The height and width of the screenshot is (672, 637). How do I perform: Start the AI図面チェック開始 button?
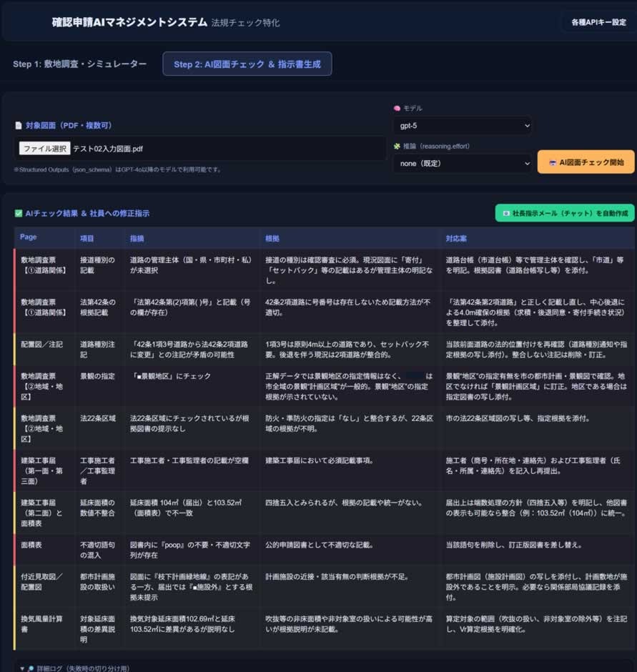tap(586, 162)
